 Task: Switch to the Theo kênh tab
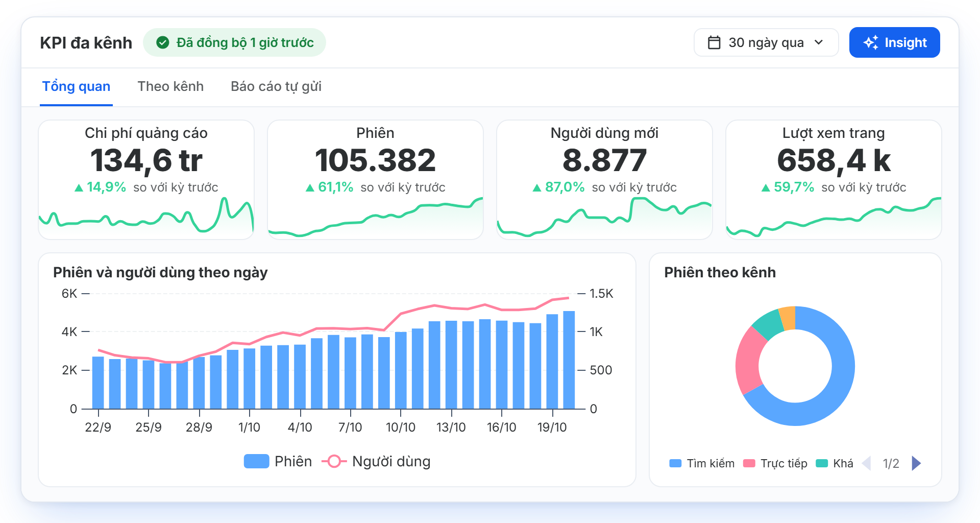coord(170,86)
